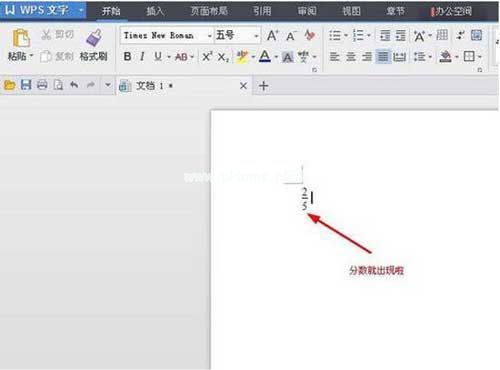Click the Chinese text layout A icon
The image size is (500, 370).
point(419,35)
